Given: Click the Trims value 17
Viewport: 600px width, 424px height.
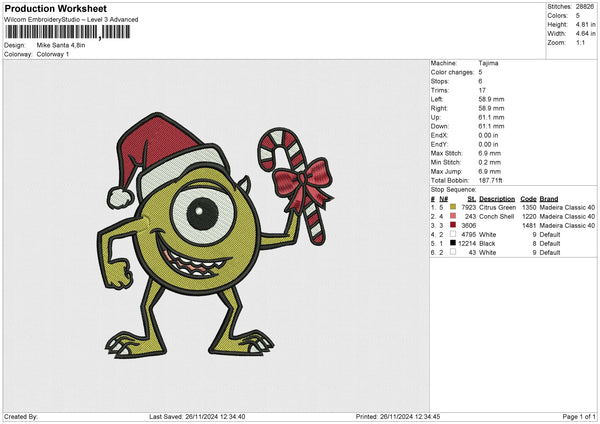Looking at the screenshot, I should coord(482,90).
